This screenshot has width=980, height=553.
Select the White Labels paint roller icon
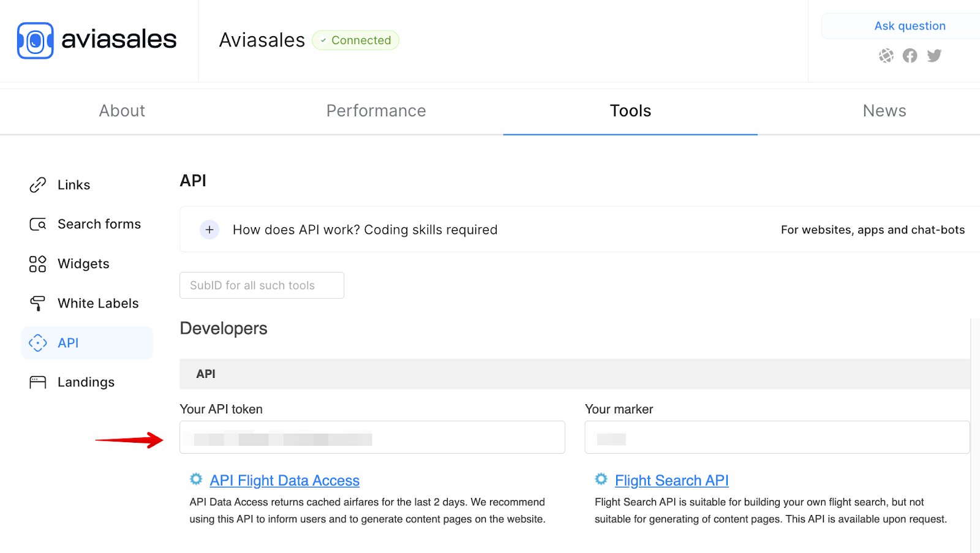(37, 303)
